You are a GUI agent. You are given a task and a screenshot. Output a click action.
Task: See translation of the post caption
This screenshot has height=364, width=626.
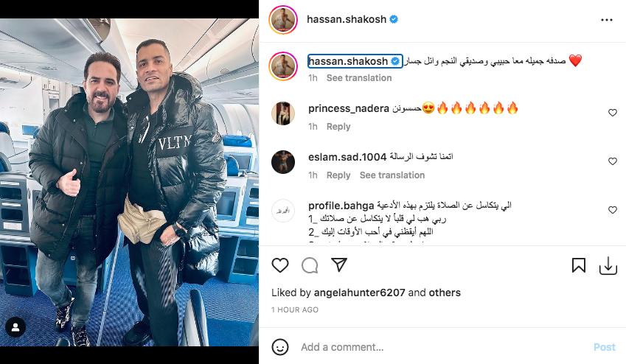coord(359,78)
